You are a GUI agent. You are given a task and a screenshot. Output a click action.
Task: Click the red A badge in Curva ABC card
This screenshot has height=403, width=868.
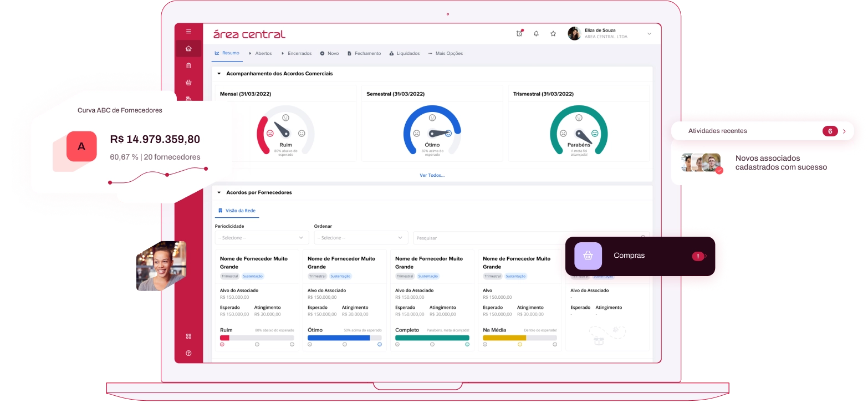coord(81,146)
